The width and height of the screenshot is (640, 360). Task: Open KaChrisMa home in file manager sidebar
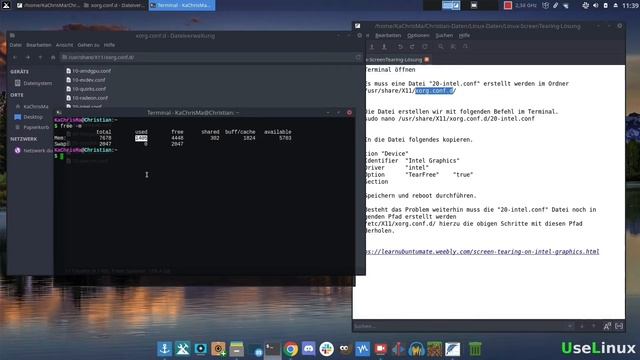click(x=31, y=106)
